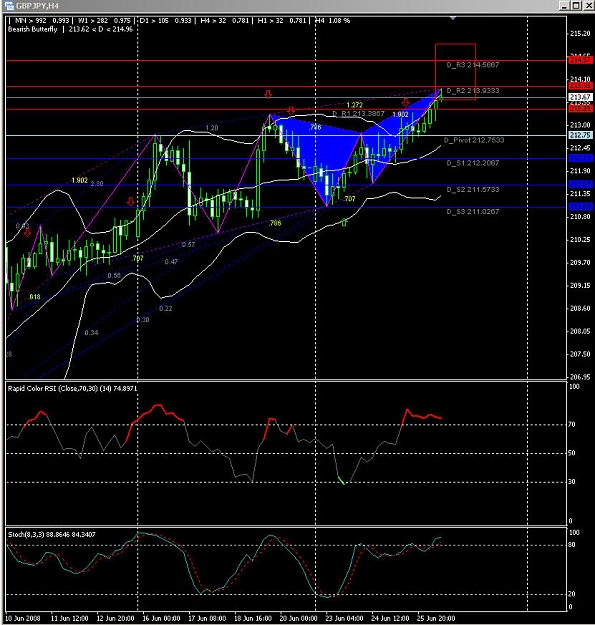This screenshot has height=625, width=595.
Task: Click the Stochastic 80 level value
Action: coord(571,545)
